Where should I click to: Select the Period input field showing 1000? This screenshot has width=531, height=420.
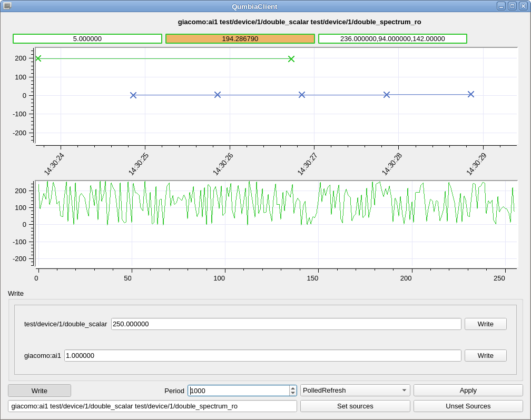[x=237, y=390]
